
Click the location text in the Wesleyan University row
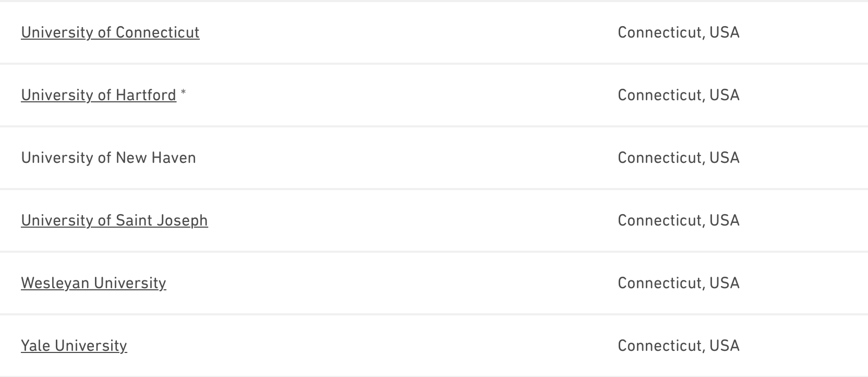678,283
